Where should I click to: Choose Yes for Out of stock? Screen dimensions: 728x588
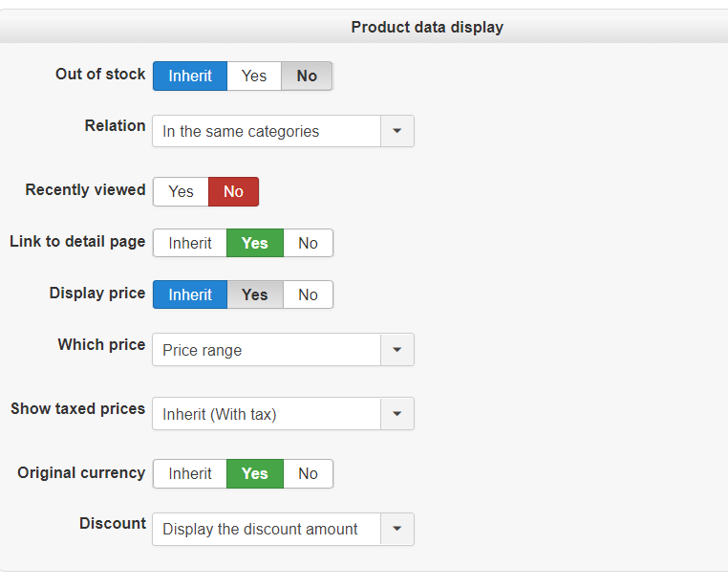(254, 76)
